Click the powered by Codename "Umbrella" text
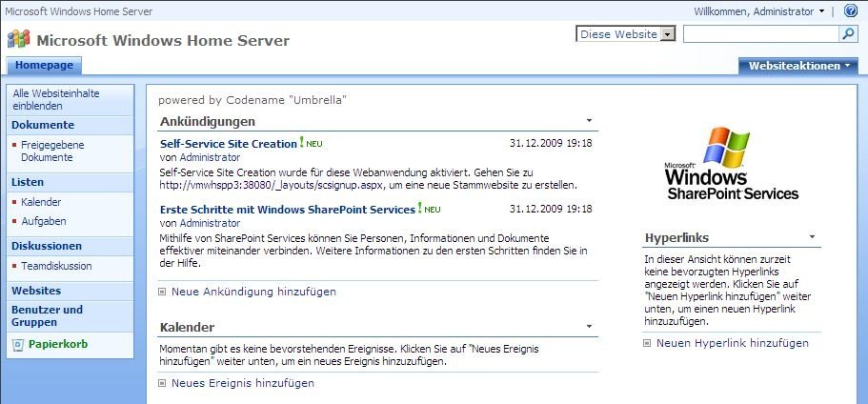The height and width of the screenshot is (404, 868). (252, 100)
